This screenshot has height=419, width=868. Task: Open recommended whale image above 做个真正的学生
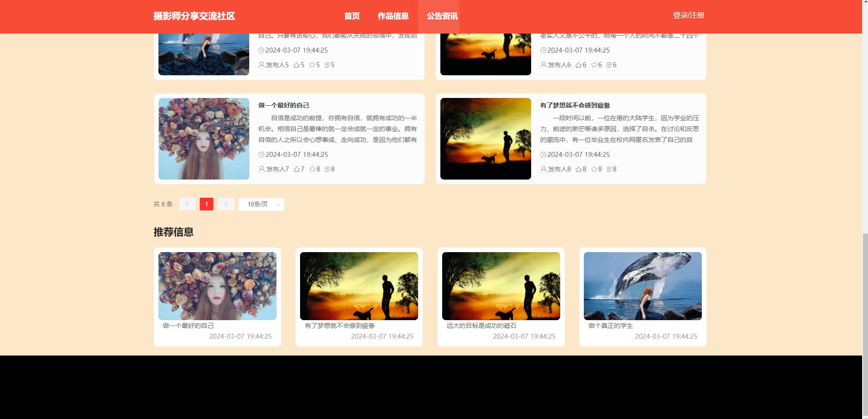[x=643, y=286]
